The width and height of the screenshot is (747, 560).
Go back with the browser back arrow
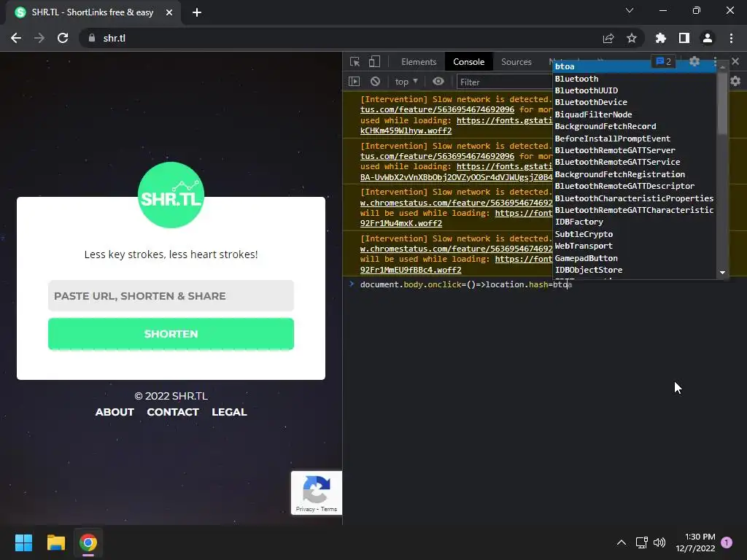16,38
